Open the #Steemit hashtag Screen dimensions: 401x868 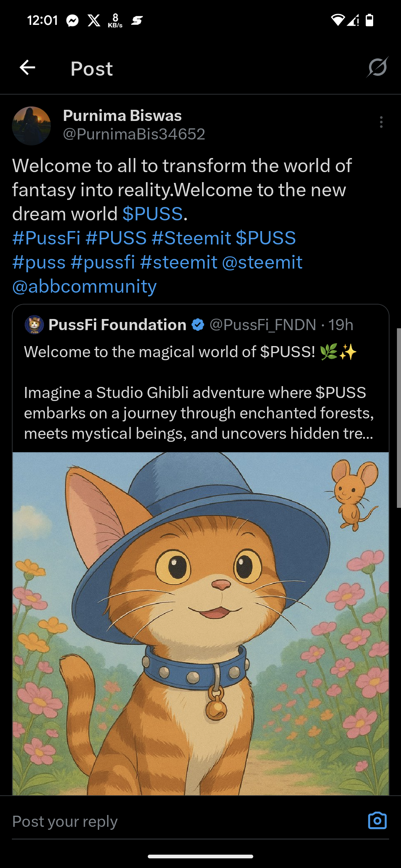[x=191, y=238]
